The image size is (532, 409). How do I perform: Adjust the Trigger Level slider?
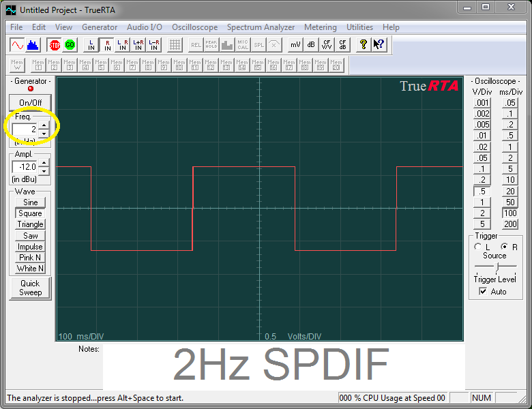point(497,267)
